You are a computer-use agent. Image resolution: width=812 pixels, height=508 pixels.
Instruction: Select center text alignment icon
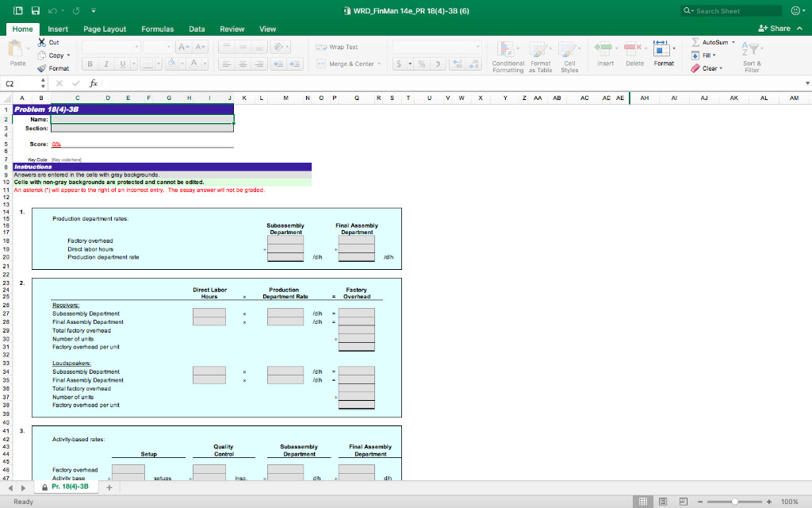tap(243, 63)
